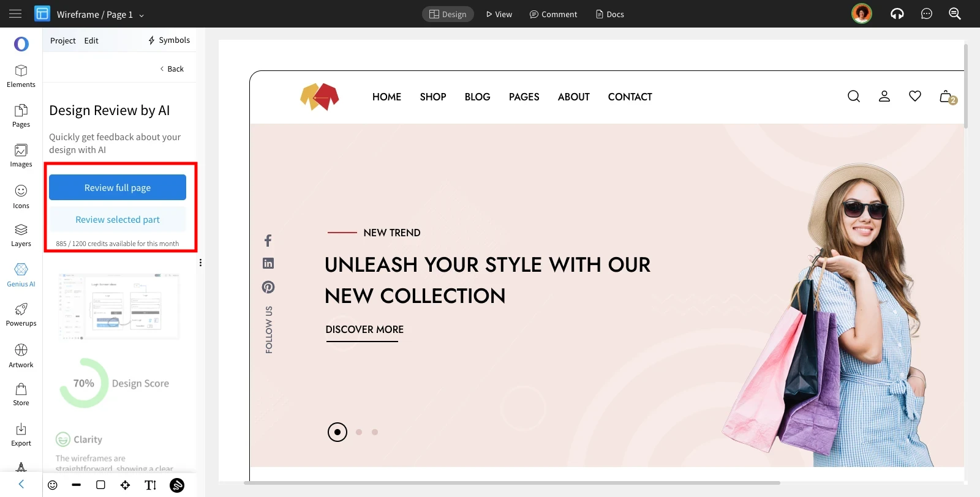Click the horizontal canvas scrollbar
Image resolution: width=980 pixels, height=497 pixels.
(x=512, y=483)
